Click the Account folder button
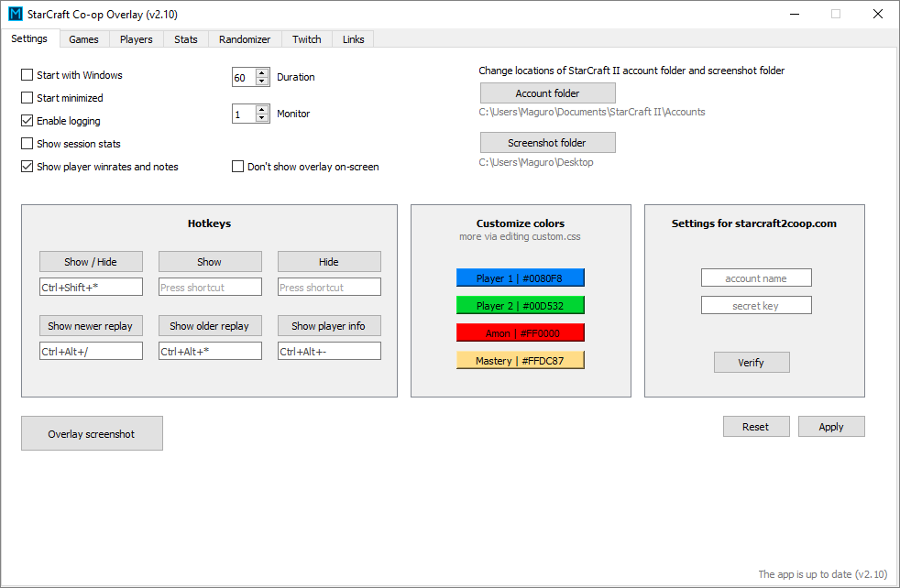The height and width of the screenshot is (588, 900). tap(547, 93)
